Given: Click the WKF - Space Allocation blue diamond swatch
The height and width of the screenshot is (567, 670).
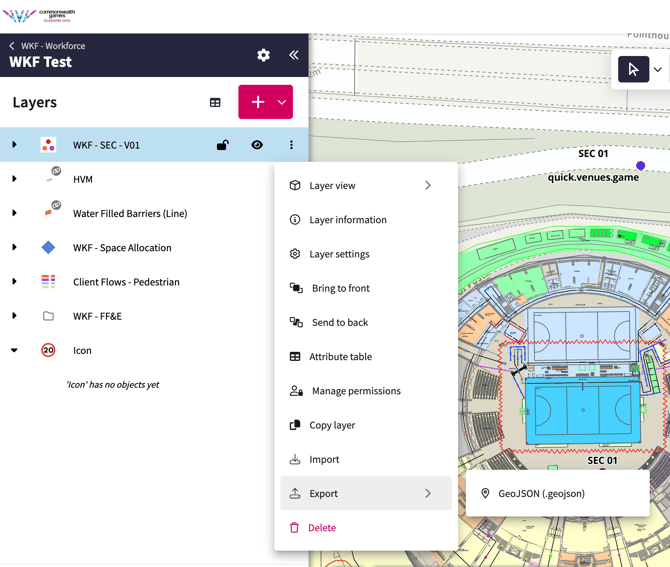Looking at the screenshot, I should click(x=48, y=248).
